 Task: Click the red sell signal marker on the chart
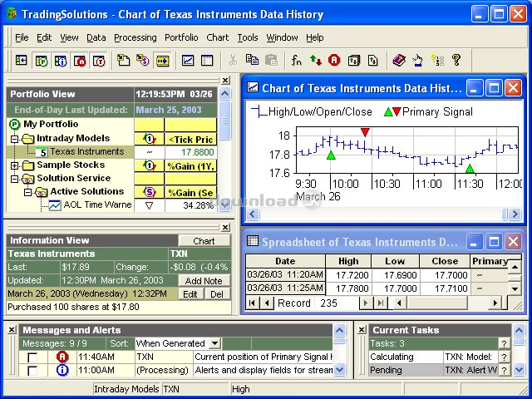[365, 132]
